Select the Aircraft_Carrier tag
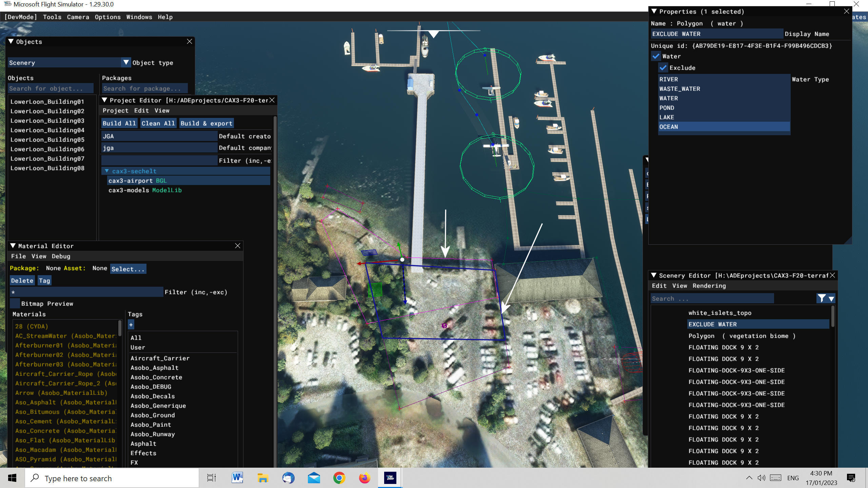The width and height of the screenshot is (868, 488). click(x=160, y=358)
